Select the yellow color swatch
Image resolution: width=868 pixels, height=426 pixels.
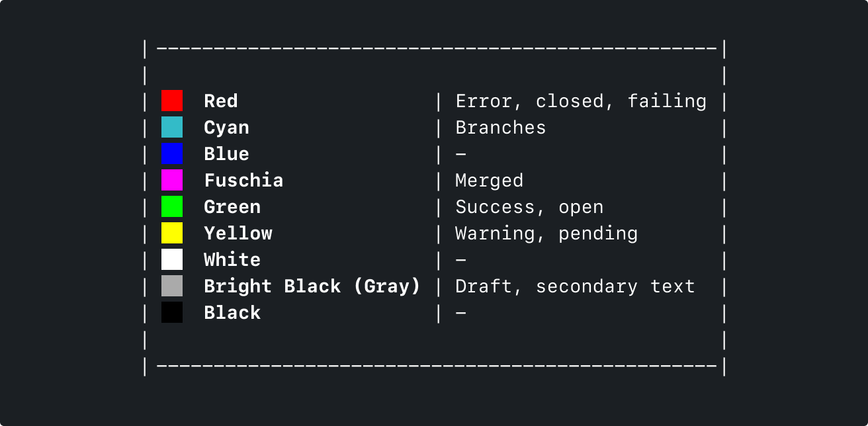[x=172, y=233]
